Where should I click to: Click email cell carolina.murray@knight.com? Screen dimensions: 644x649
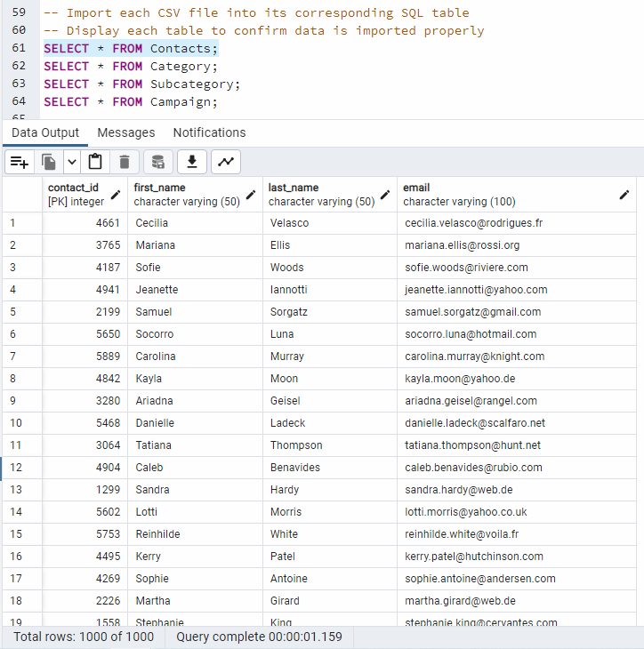(517, 357)
